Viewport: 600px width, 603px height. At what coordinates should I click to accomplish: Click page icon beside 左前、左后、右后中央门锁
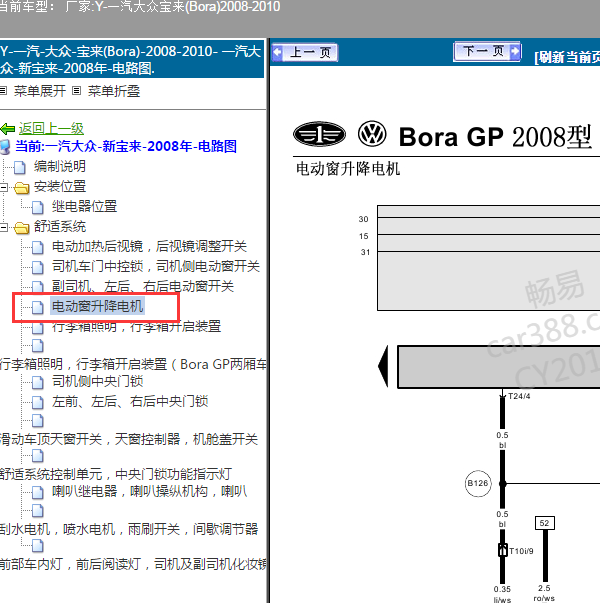pos(38,402)
